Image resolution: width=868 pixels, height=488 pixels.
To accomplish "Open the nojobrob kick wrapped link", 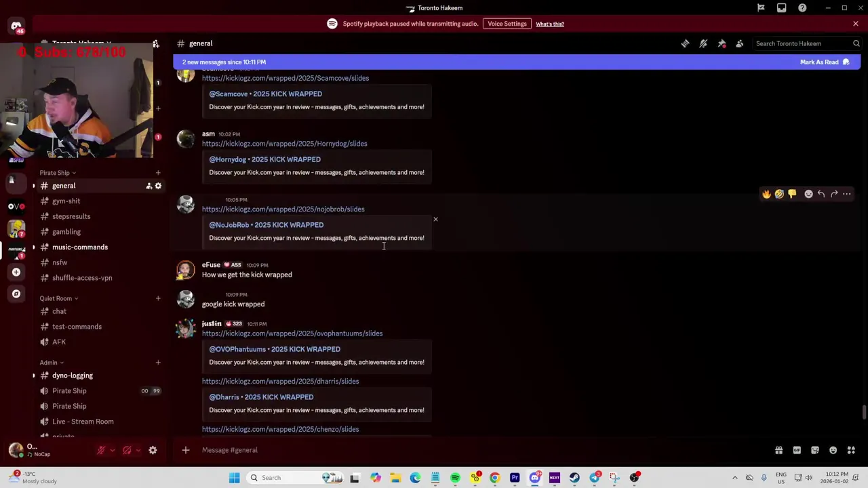I will pos(283,209).
